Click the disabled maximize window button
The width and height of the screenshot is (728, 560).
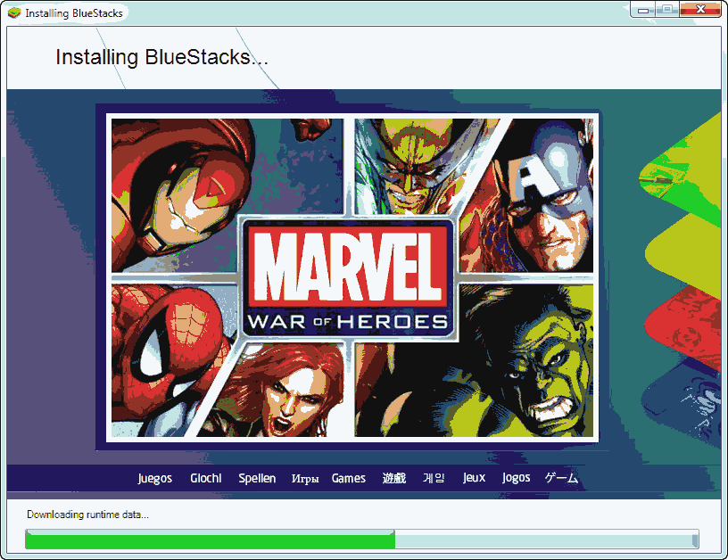coord(667,9)
